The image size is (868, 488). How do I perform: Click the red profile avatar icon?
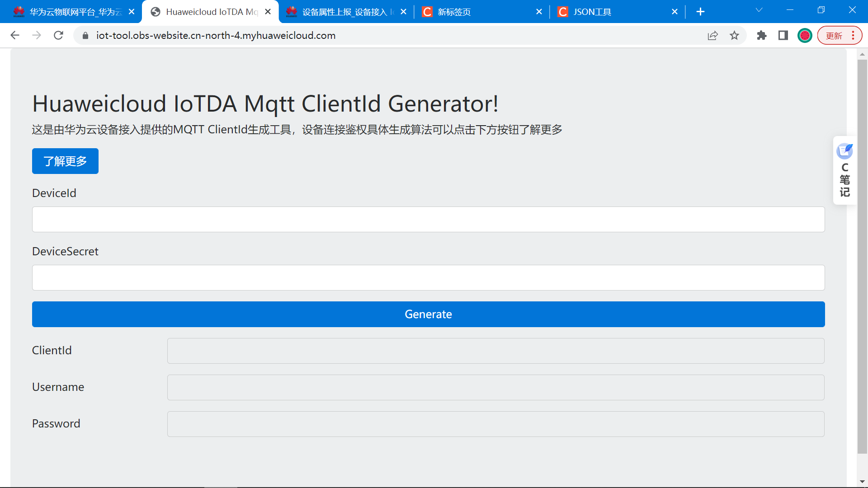(805, 35)
